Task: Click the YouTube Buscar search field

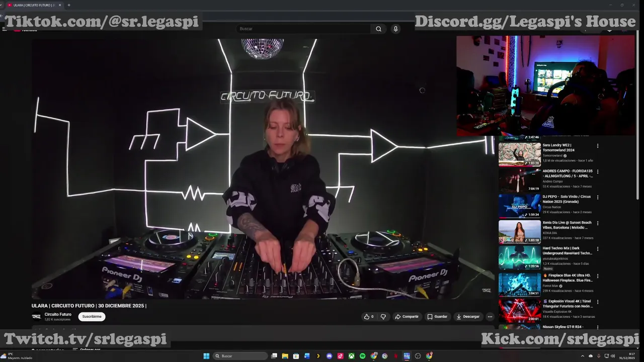Action: 303,29
